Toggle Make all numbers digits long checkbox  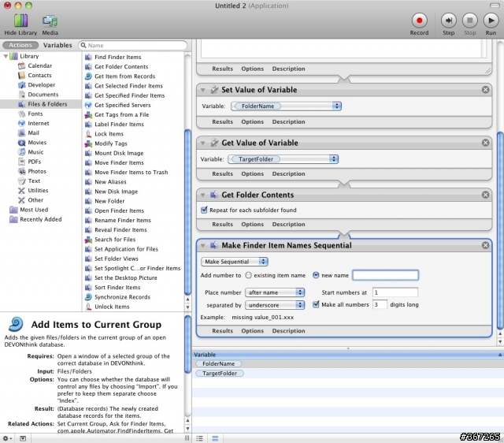point(316,304)
